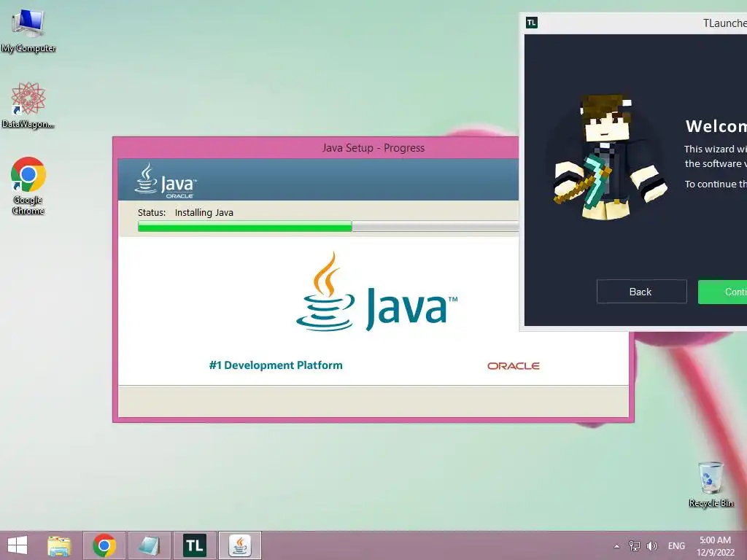Screen dimensions: 747x560
Task: Click the Welcome heading in TLauncher
Action: 716,126
